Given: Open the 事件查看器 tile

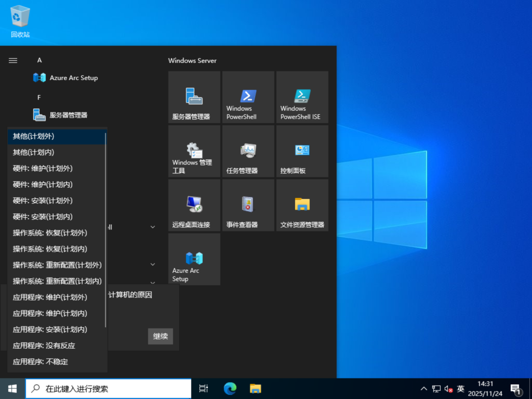Looking at the screenshot, I should tap(248, 205).
